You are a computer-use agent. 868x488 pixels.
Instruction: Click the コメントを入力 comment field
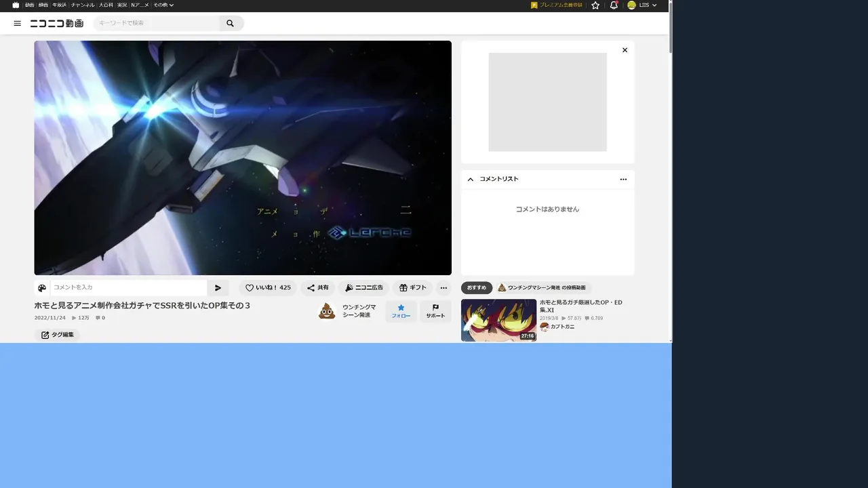coord(129,288)
